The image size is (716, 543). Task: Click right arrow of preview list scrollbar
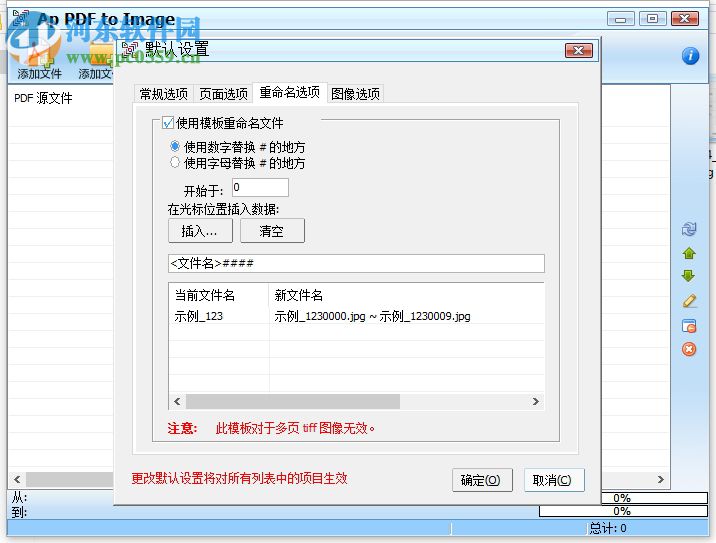click(536, 401)
